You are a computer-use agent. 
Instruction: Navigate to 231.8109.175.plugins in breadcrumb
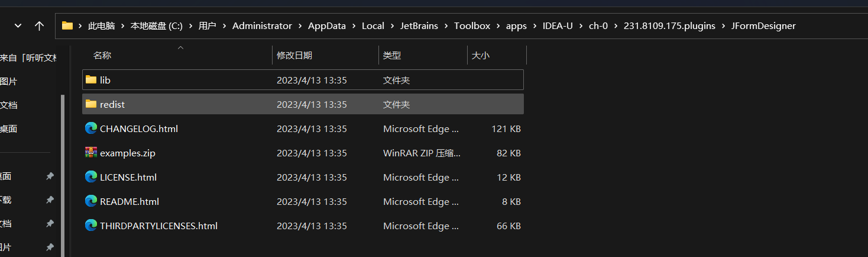pos(669,26)
